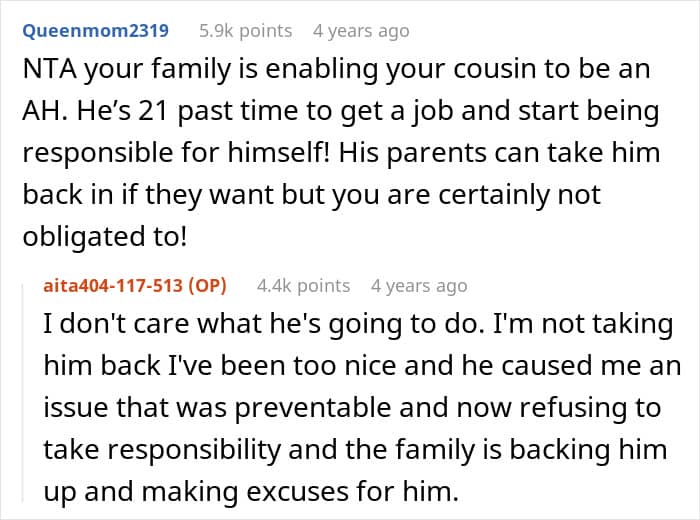Click the word "NTA" in the top comment
The width and height of the screenshot is (700, 520).
tap(47, 70)
